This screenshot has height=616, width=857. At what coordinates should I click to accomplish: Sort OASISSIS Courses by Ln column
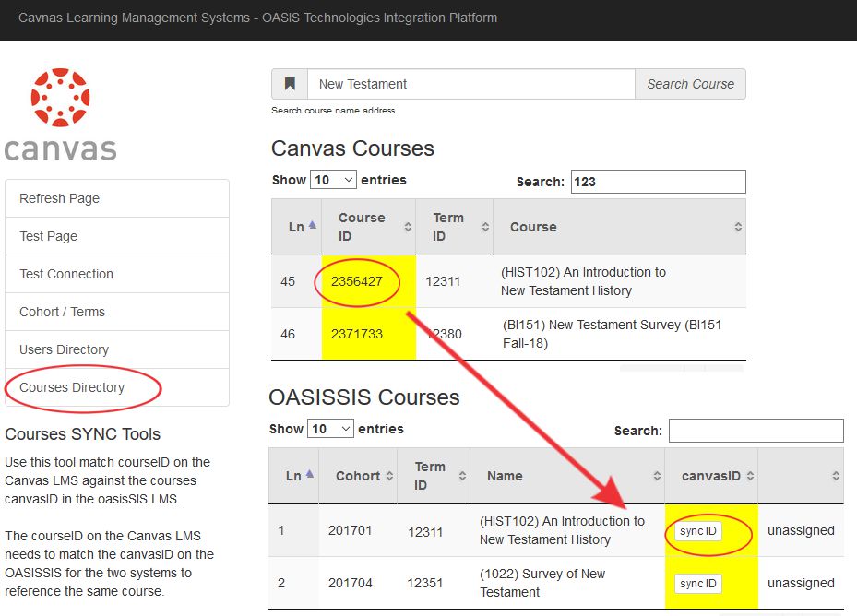293,476
